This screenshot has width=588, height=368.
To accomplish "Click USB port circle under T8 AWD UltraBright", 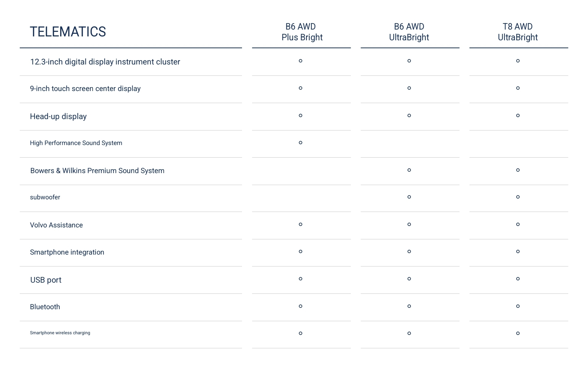I will 518,279.
